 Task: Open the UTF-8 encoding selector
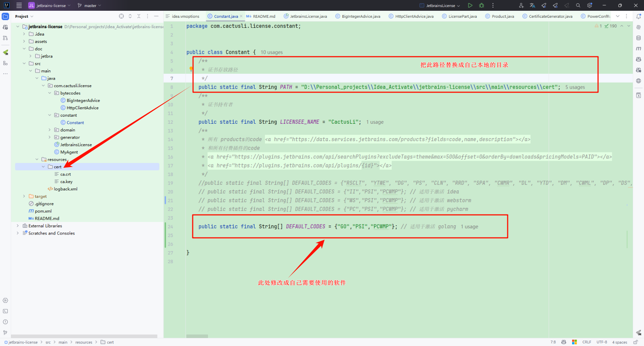(x=602, y=342)
